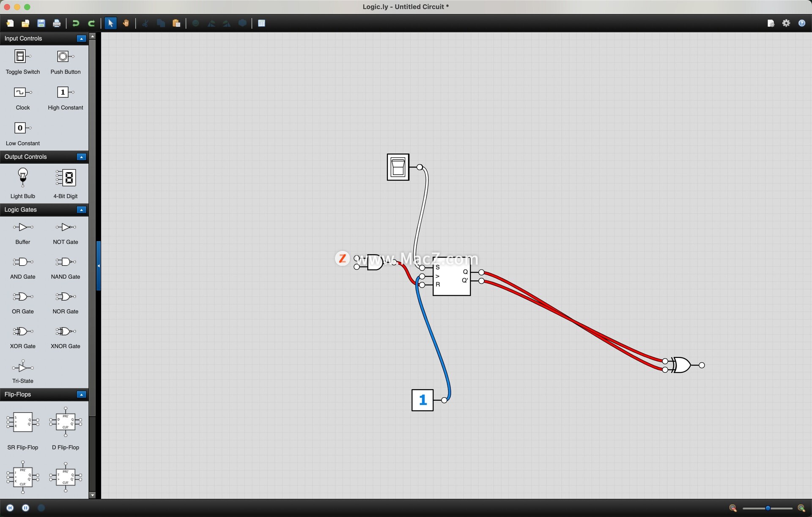Reset simulation with the rewind button
The image size is (812, 517).
10,508
